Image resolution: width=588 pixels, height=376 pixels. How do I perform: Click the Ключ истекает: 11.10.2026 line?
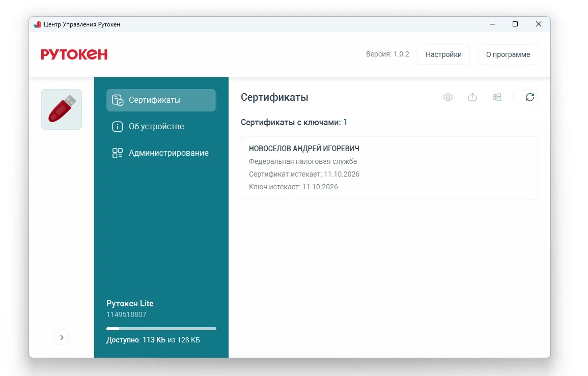click(293, 187)
